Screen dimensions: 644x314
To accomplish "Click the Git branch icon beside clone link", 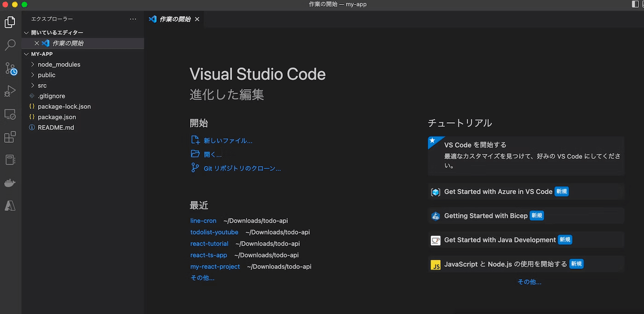I will 195,168.
